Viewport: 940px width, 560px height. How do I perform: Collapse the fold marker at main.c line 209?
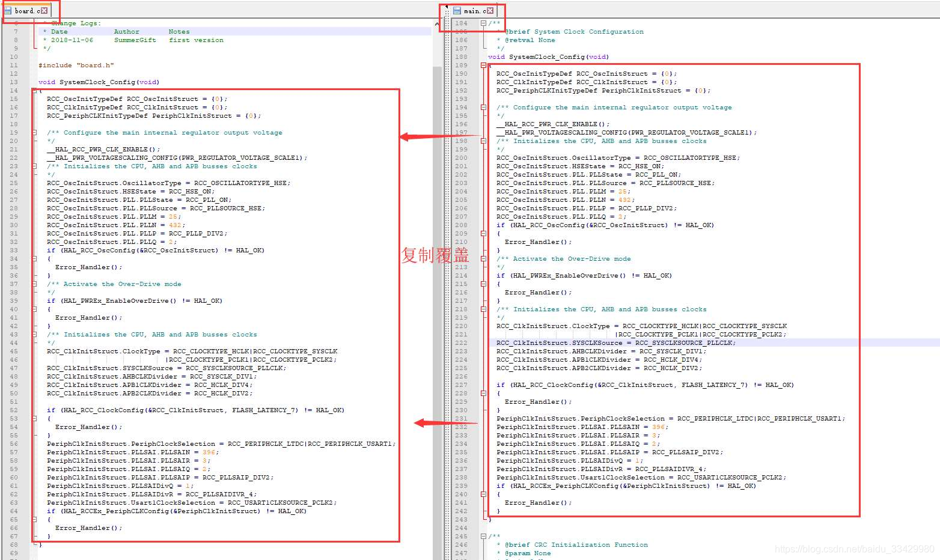pyautogui.click(x=483, y=233)
